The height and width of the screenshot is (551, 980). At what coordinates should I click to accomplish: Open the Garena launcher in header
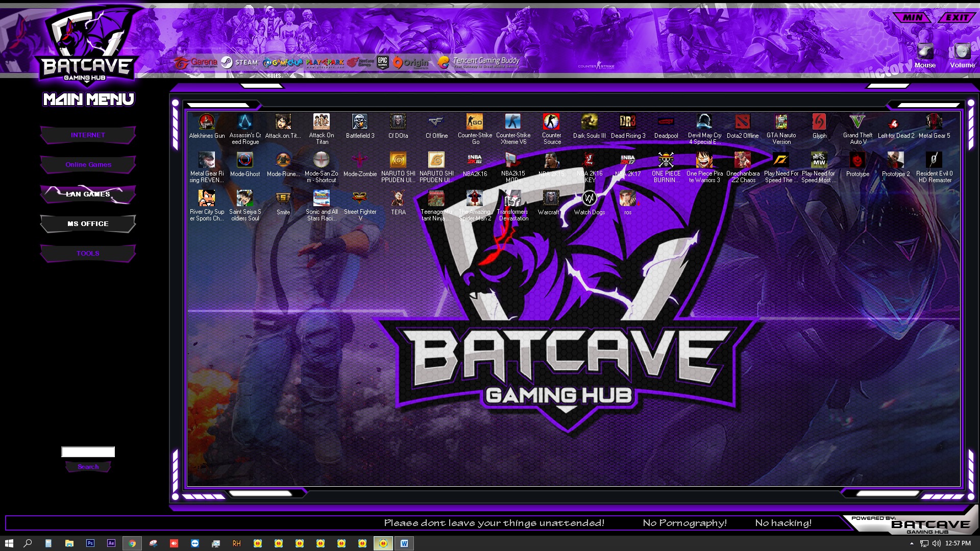(x=195, y=62)
